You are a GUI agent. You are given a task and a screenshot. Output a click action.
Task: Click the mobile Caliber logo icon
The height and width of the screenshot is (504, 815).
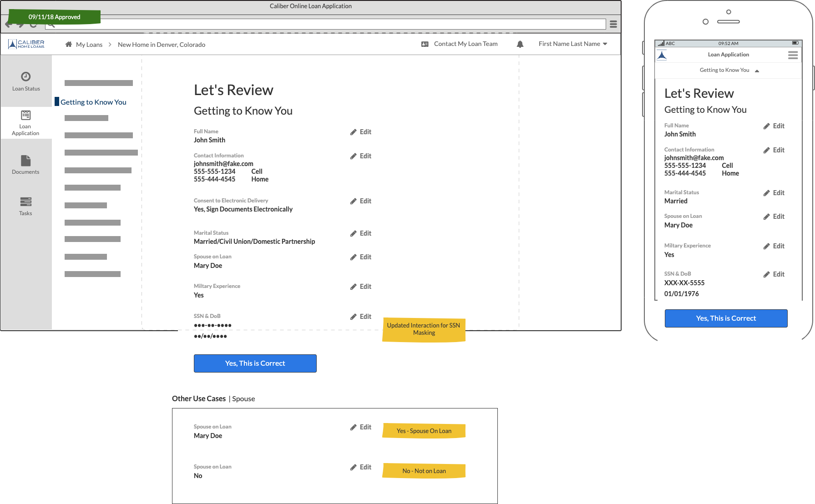coord(662,55)
